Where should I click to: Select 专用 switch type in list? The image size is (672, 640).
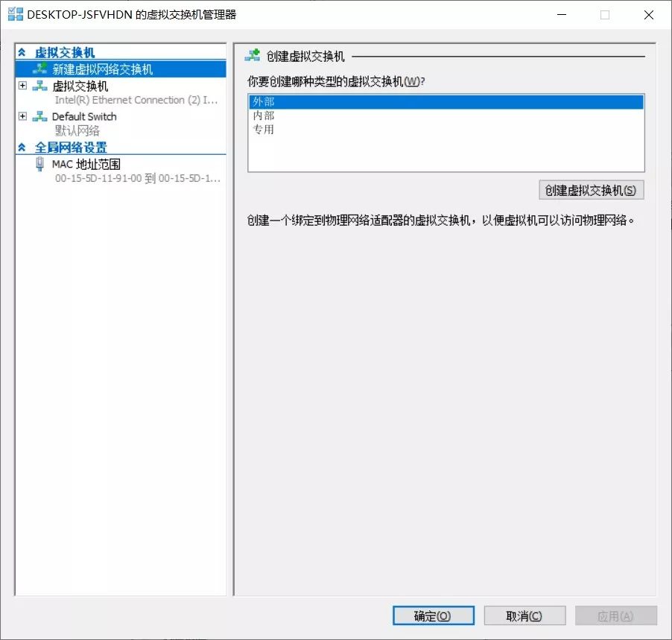coord(446,130)
